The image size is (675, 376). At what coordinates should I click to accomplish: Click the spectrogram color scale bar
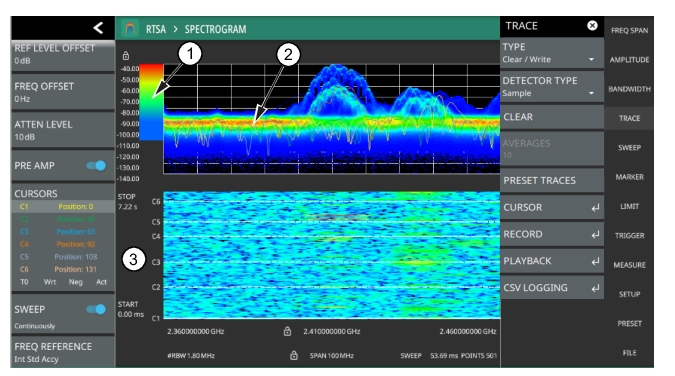(x=152, y=102)
